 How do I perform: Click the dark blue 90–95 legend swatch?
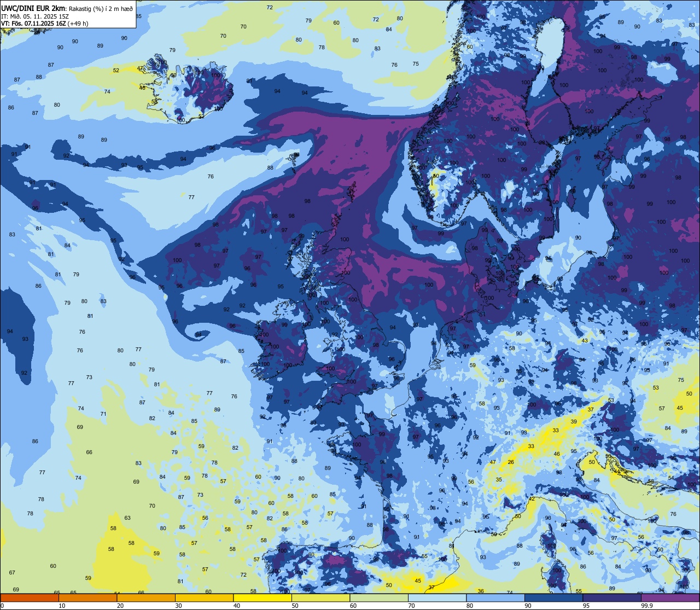pos(554,598)
